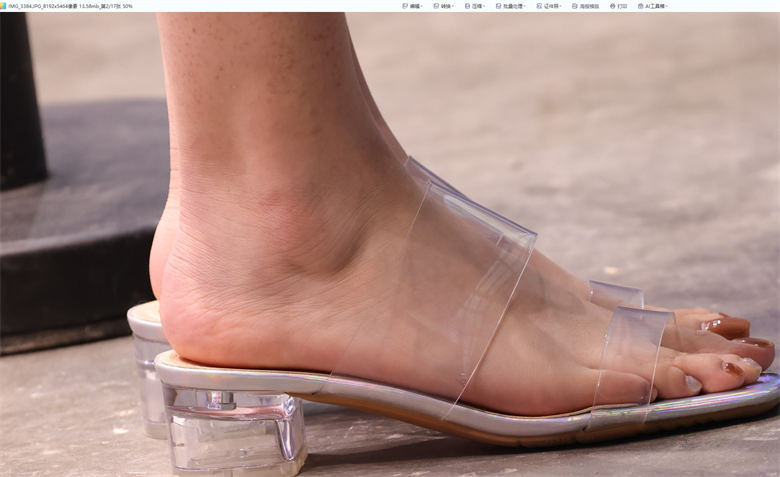Open the 编辑 (Edit) dropdown menu
This screenshot has height=477, width=780.
[412, 6]
